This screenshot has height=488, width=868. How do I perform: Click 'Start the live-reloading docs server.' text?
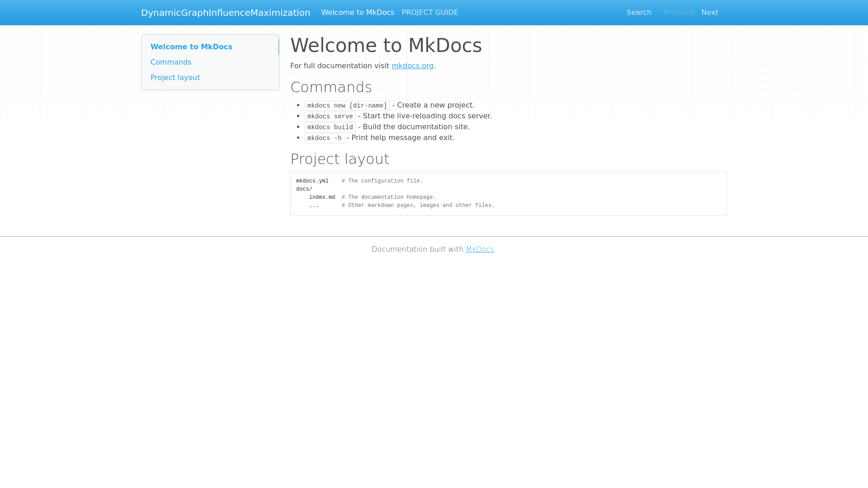427,116
